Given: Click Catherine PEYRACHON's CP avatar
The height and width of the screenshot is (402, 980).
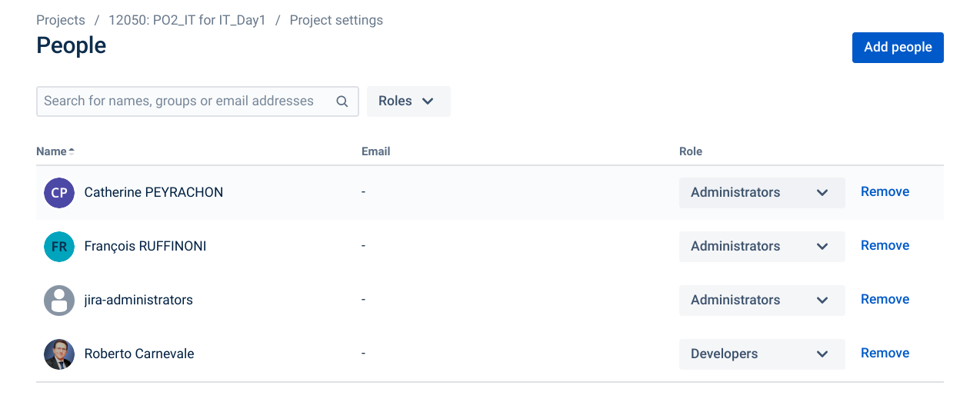Looking at the screenshot, I should tap(59, 193).
